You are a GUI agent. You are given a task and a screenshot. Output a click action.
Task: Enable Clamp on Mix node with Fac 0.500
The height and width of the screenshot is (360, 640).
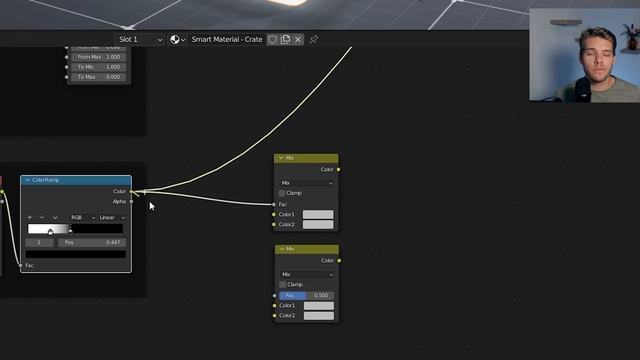[x=282, y=284]
